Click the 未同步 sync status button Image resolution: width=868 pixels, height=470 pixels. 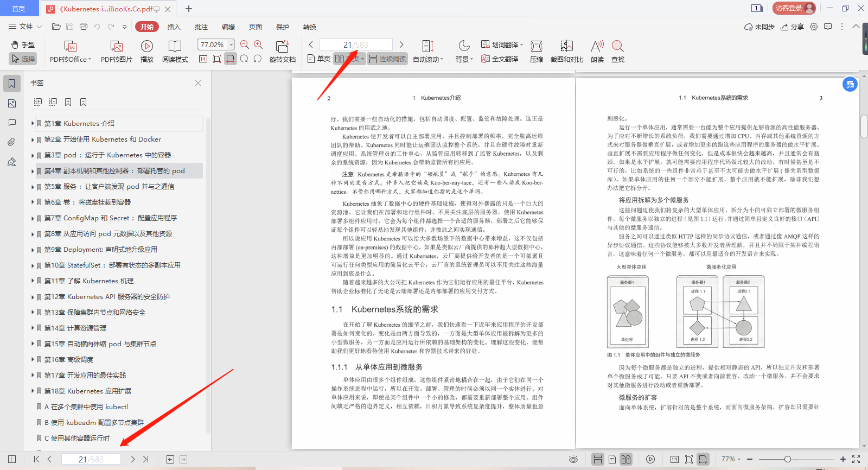pos(759,27)
